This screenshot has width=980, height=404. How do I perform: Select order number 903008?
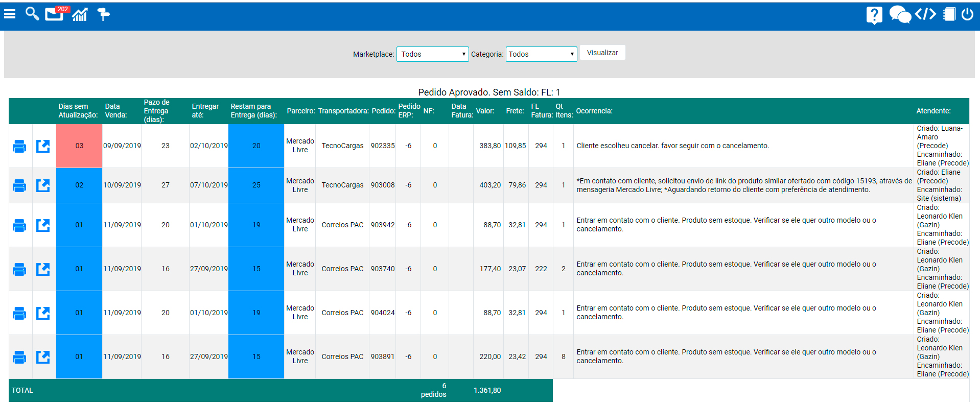[383, 185]
